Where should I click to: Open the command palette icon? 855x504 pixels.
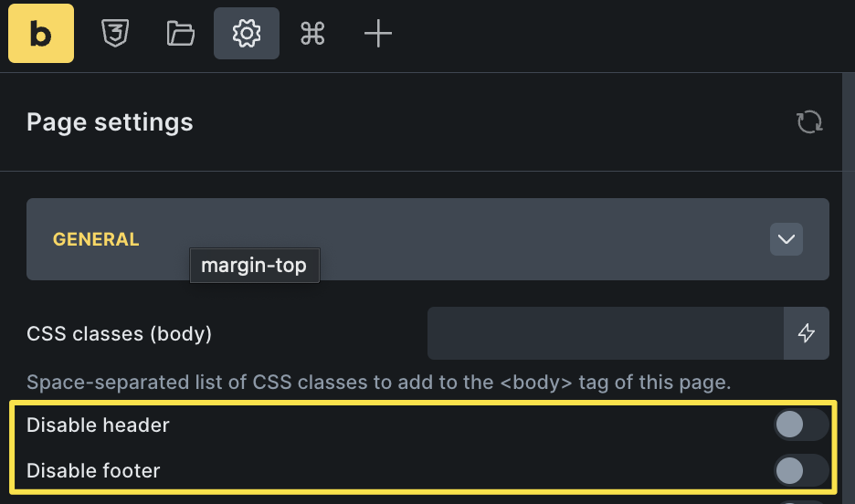tap(312, 33)
